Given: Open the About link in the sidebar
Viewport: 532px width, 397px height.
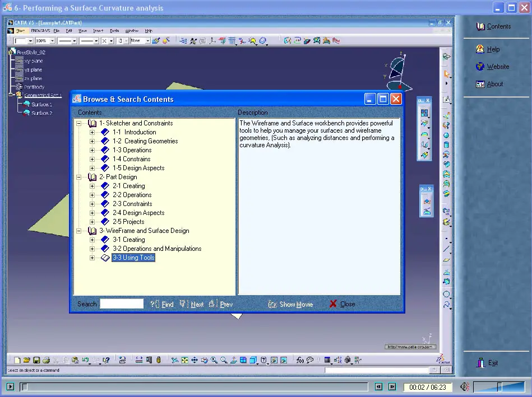Looking at the screenshot, I should (x=489, y=84).
